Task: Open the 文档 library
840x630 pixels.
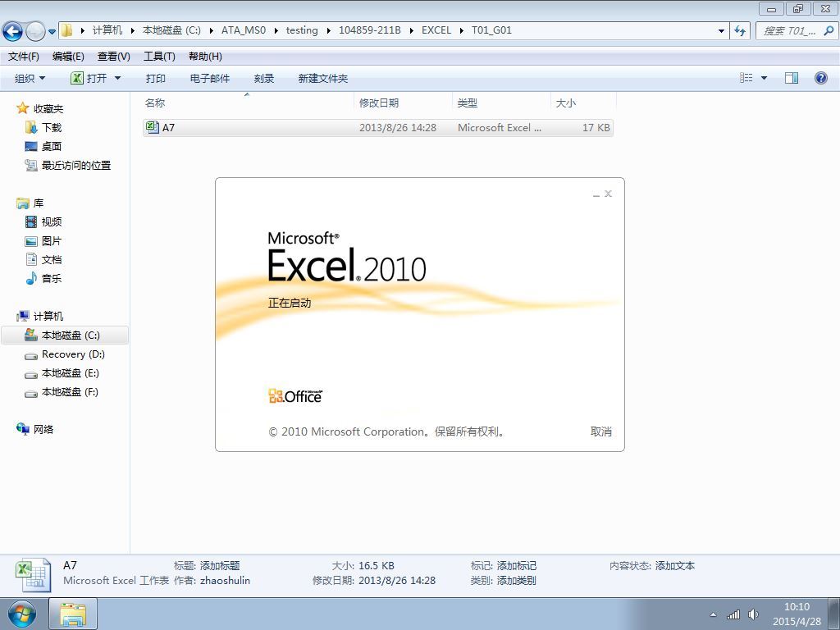Action: click(52, 260)
